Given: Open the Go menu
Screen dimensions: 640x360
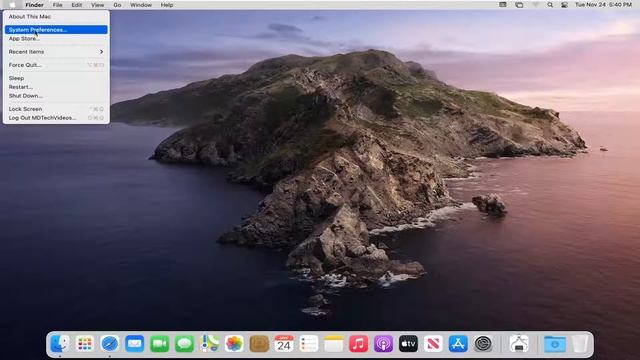Looking at the screenshot, I should (117, 5).
